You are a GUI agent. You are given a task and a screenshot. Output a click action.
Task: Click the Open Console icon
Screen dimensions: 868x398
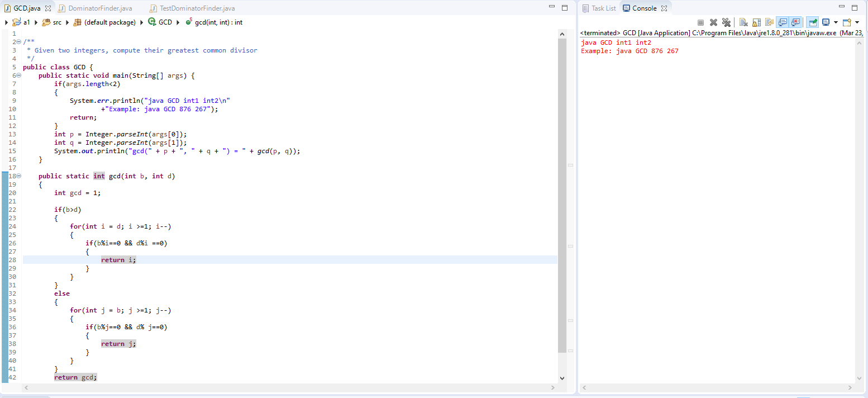[846, 22]
